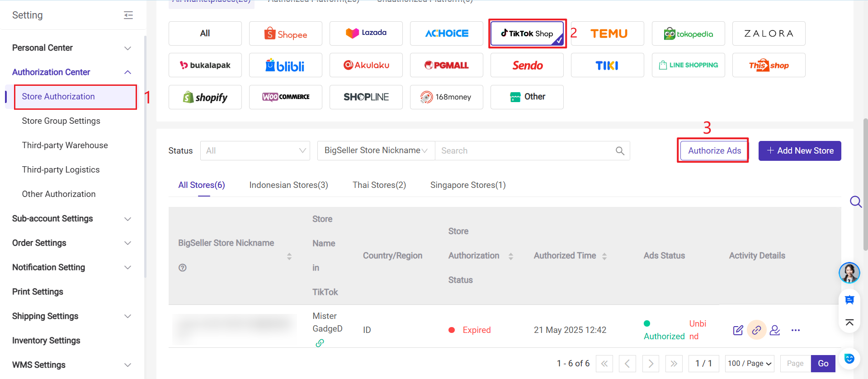Select the LINE SHOPPING marketplace tile
The height and width of the screenshot is (379, 868).
coord(689,65)
